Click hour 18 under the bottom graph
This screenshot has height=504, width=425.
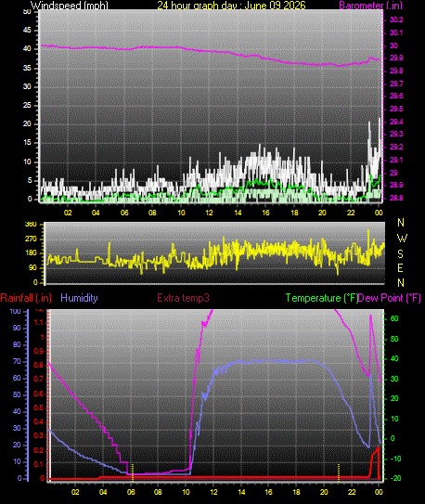pyautogui.click(x=296, y=492)
